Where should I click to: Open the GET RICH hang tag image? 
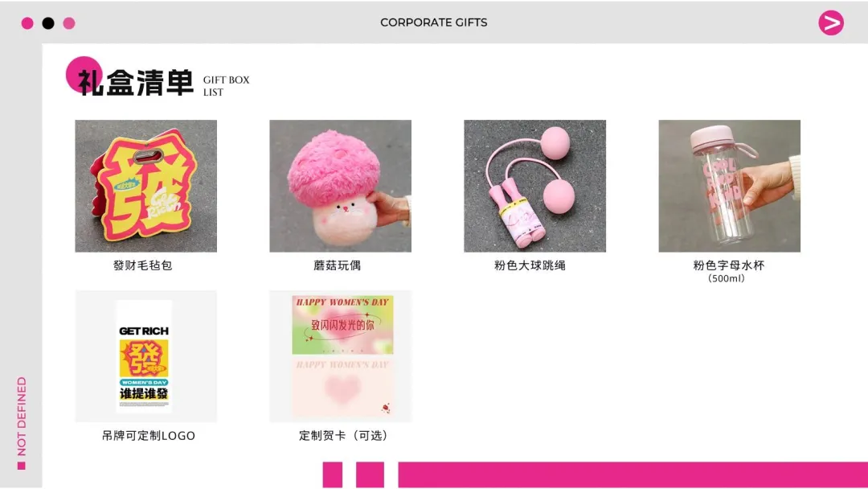[x=146, y=356]
